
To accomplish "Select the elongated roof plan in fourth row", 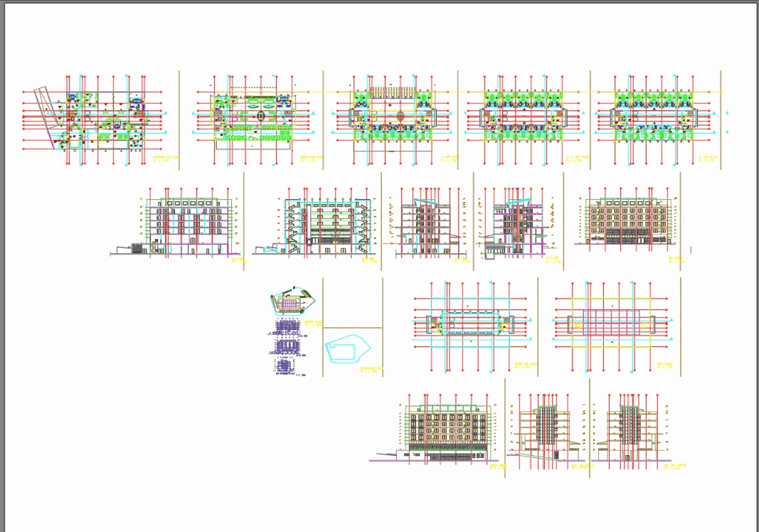I will [x=469, y=324].
